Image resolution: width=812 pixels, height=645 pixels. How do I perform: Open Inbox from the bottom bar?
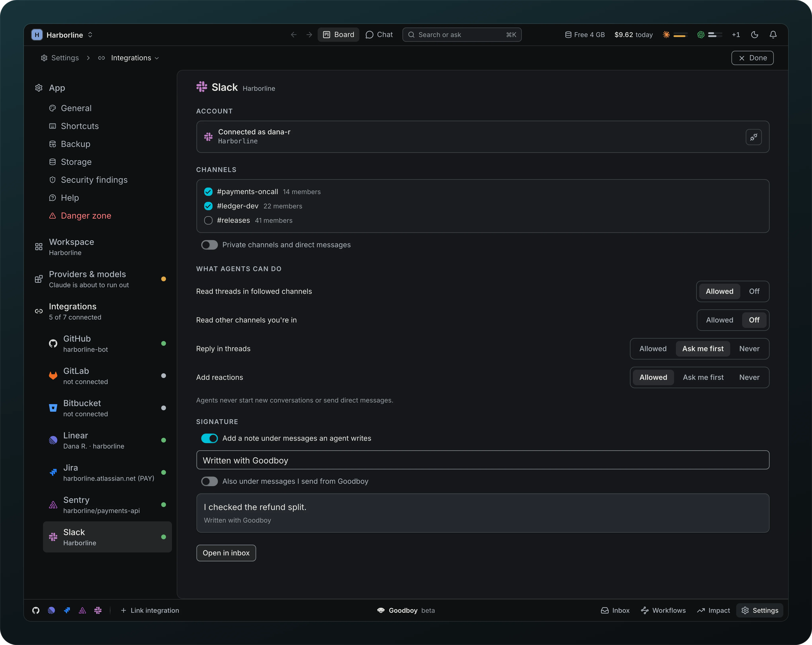615,610
